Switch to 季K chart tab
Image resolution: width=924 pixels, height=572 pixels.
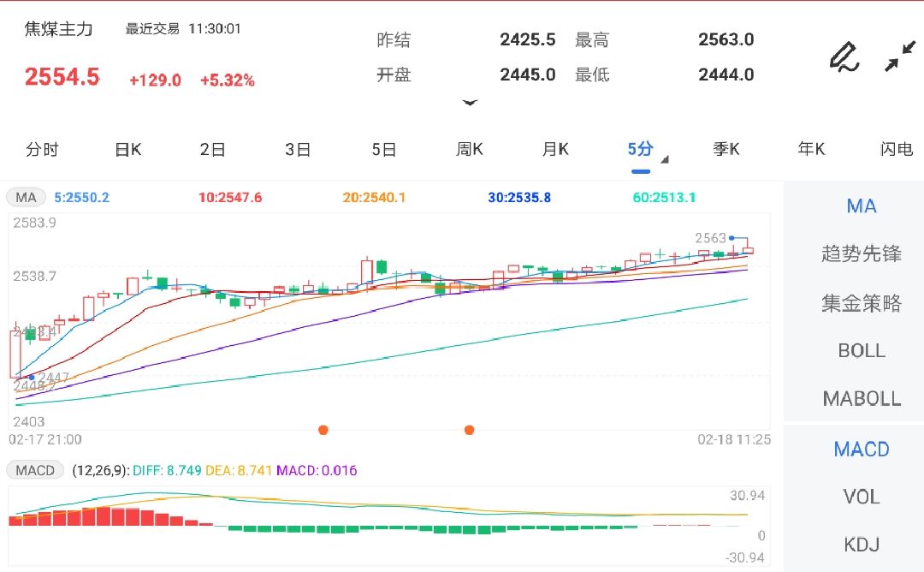(x=726, y=150)
